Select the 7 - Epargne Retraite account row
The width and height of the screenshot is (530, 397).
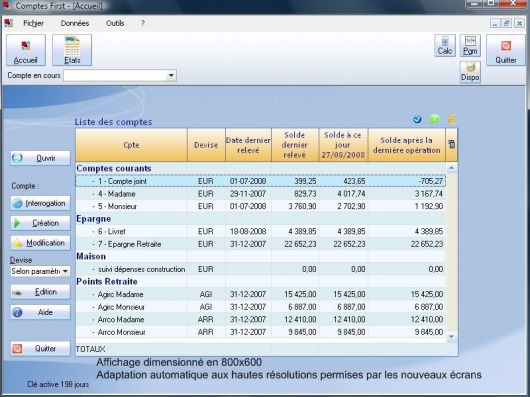pos(261,244)
